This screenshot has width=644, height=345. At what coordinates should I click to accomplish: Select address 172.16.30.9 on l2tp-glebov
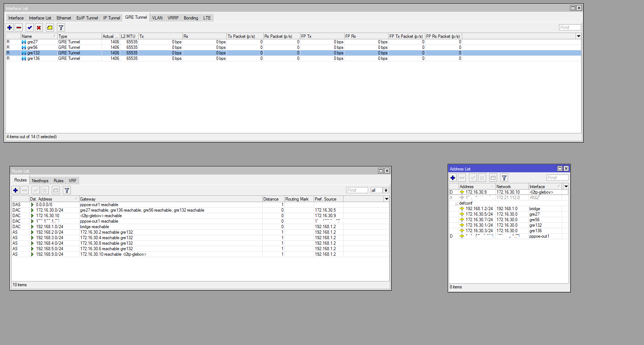click(x=509, y=192)
